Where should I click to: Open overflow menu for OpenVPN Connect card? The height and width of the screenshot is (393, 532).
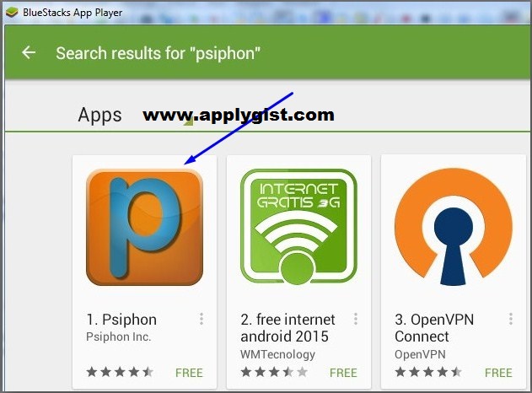pyautogui.click(x=510, y=319)
